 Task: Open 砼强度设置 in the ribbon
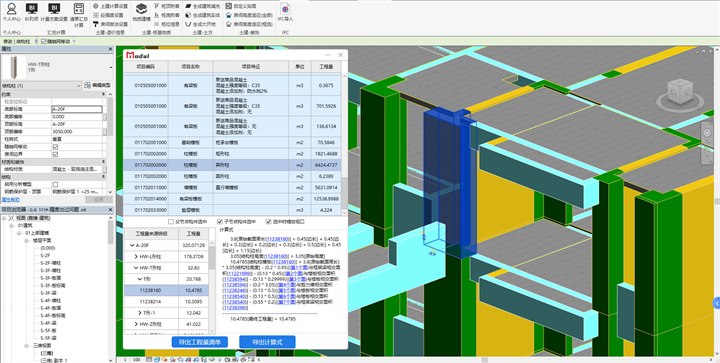click(x=108, y=15)
